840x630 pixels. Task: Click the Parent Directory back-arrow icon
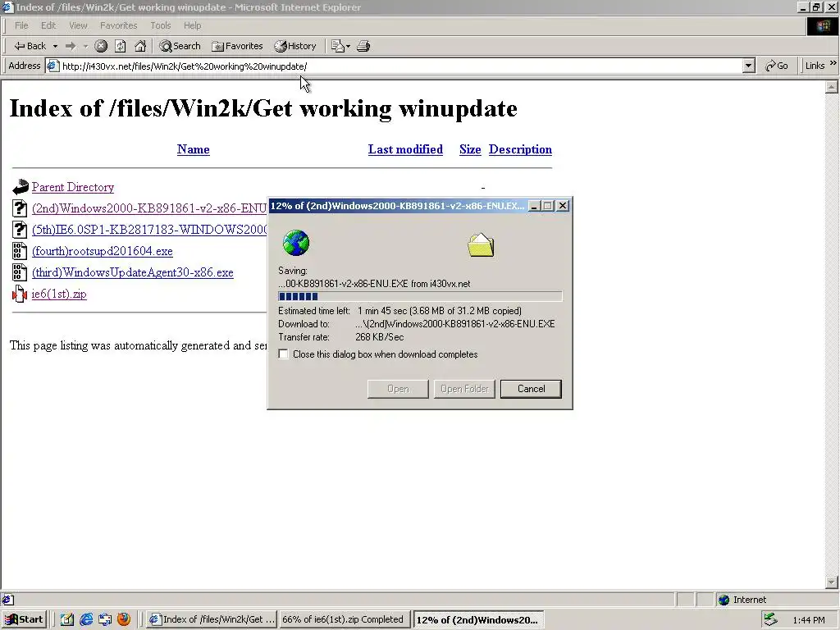tap(20, 187)
